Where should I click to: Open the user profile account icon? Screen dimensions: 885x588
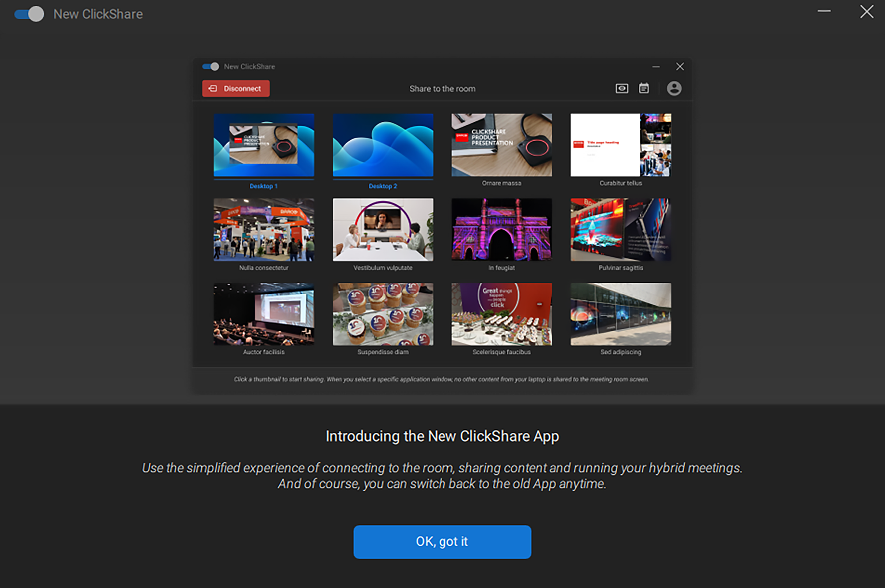(674, 88)
